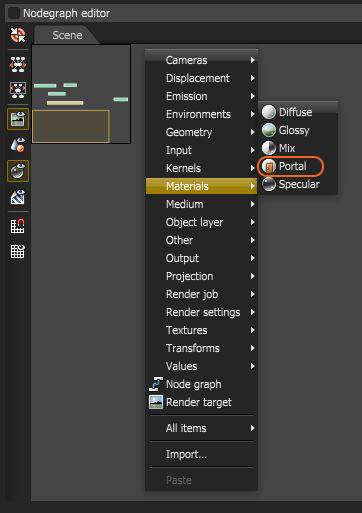Toggle the render target eye icon
Viewport: 362px width, 513px height.
pos(18,119)
